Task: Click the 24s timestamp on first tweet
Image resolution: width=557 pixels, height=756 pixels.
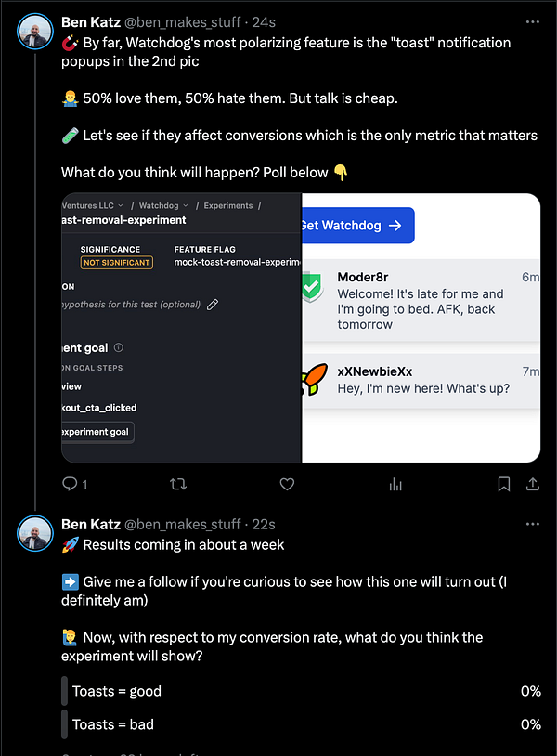Action: [x=264, y=21]
